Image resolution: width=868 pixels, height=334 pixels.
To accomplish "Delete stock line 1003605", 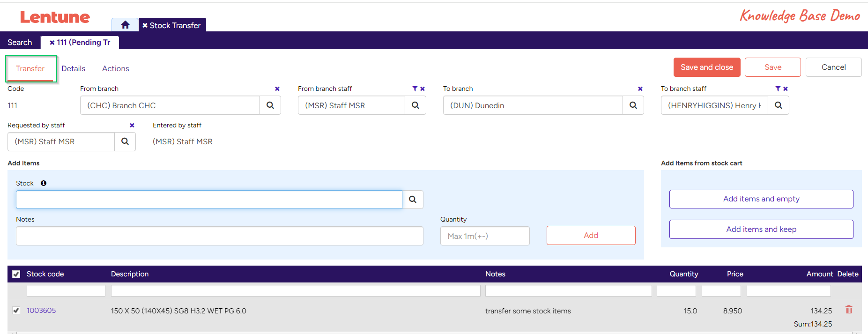I will [x=849, y=310].
